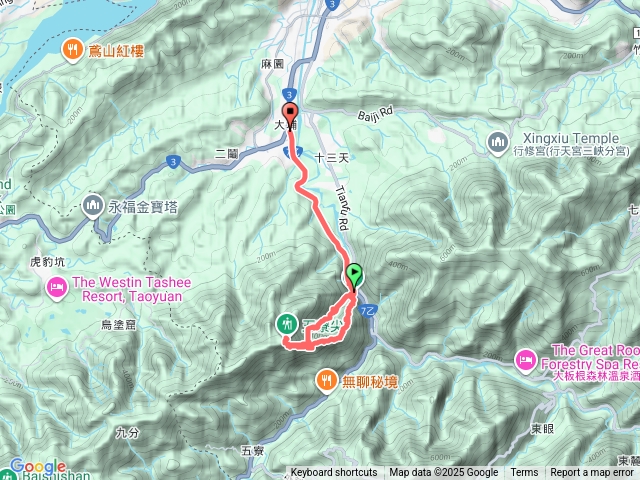Viewport: 640px width, 480px height.
Task: Select The Westin Tashee Resort hotel pin
Action: coord(57,288)
